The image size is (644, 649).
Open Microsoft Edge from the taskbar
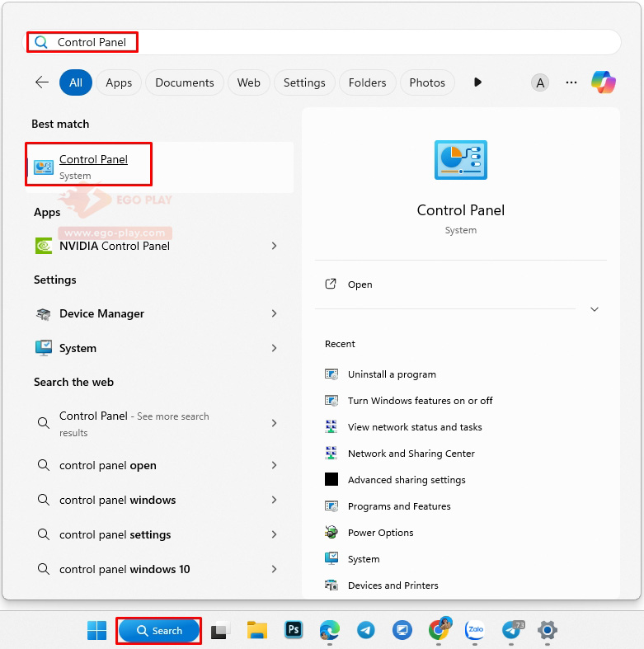pos(330,630)
